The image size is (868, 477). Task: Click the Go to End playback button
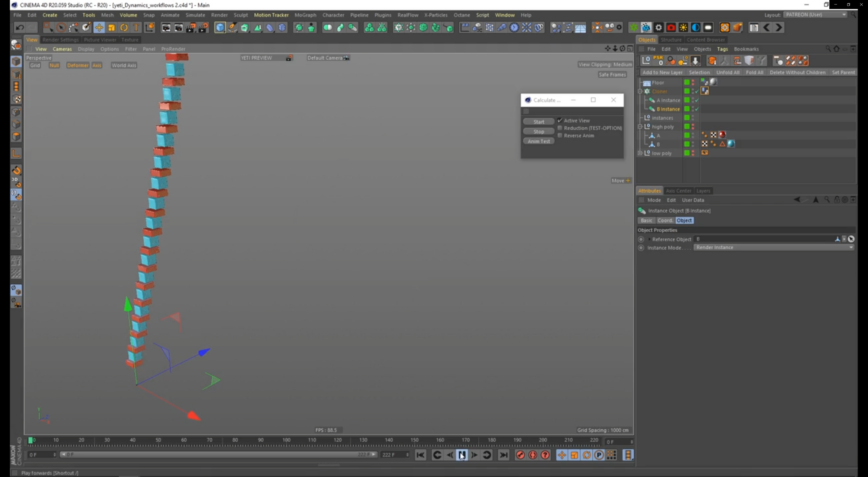(x=503, y=455)
